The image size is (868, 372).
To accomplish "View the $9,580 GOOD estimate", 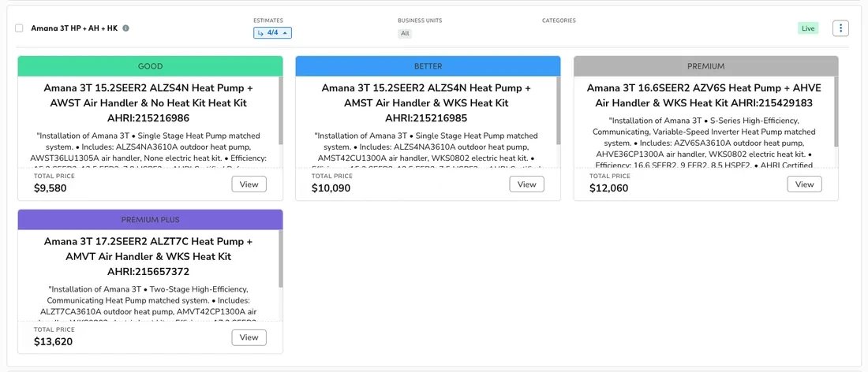I will point(249,184).
